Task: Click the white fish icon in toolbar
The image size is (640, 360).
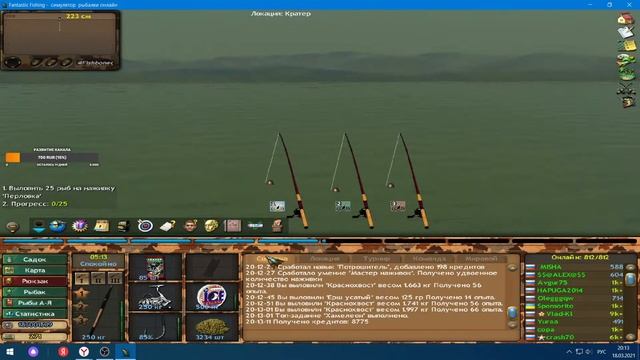Action: [255, 226]
